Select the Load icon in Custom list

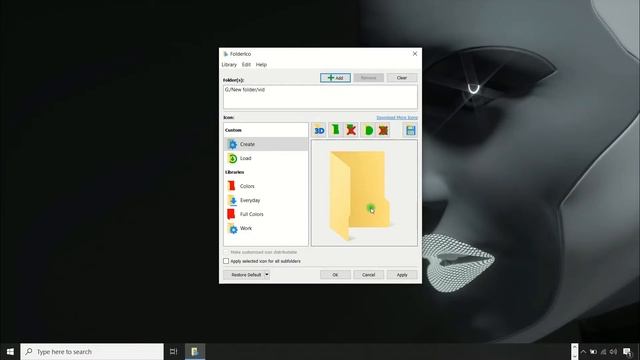(x=232, y=158)
